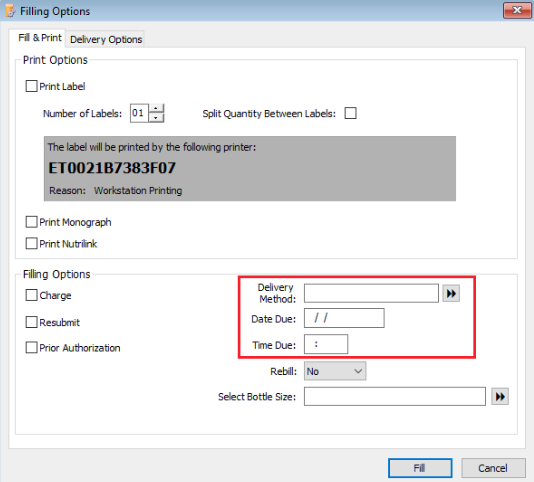Viewport: 534px width, 482px height.
Task: Open Delivery Method lookup arrow button
Action: coord(451,293)
